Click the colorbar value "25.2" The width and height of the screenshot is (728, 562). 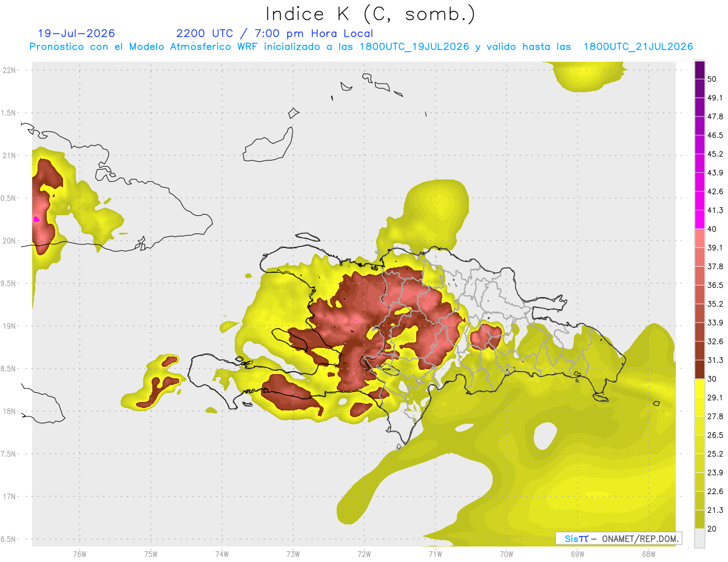(715, 453)
